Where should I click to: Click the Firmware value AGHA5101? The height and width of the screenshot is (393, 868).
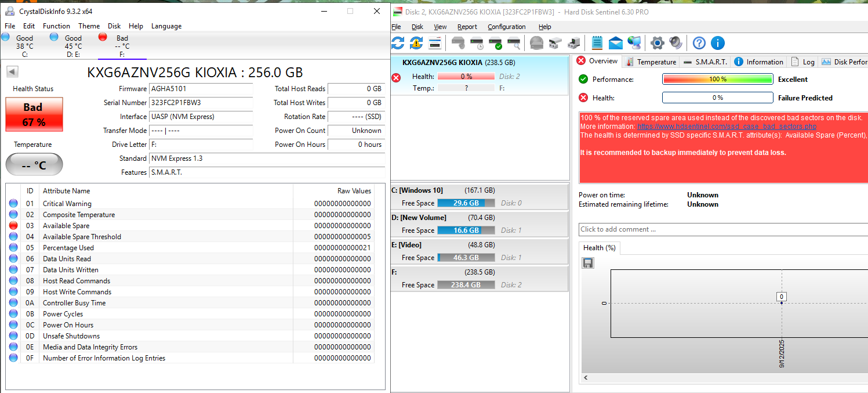[201, 89]
